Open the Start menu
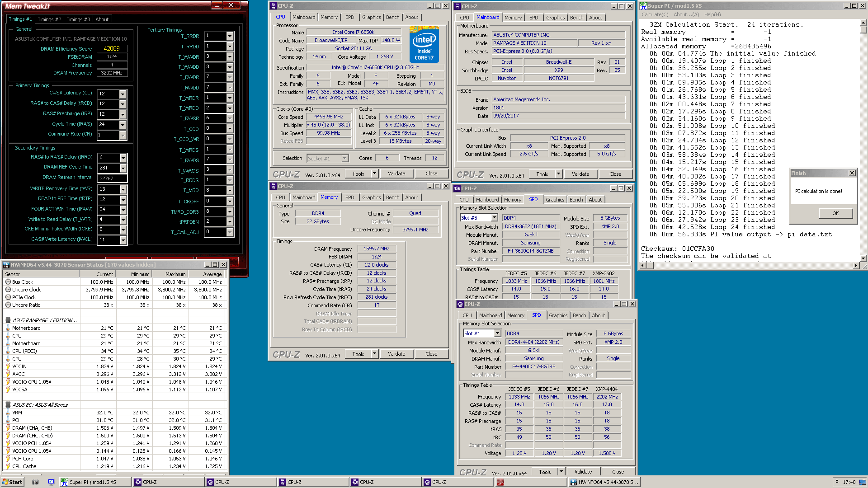 12,482
